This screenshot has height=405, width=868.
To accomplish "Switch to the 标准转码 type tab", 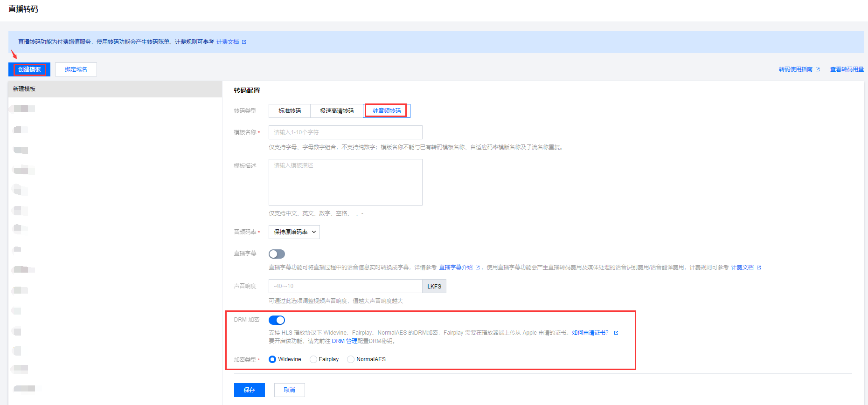I will (290, 111).
